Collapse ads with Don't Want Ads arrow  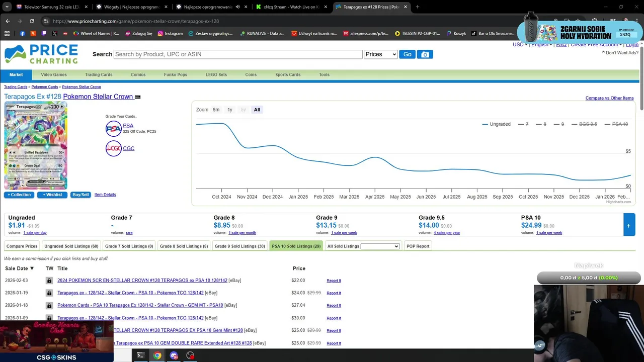click(x=603, y=52)
